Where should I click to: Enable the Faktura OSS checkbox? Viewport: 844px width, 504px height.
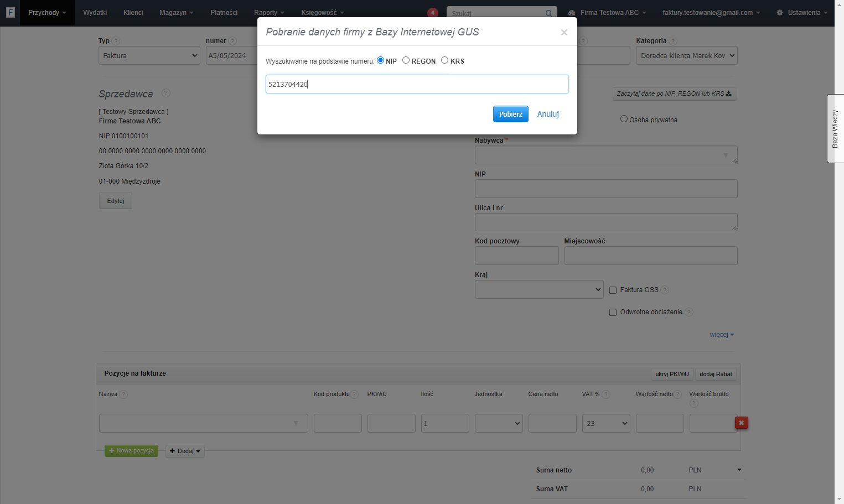pos(613,290)
